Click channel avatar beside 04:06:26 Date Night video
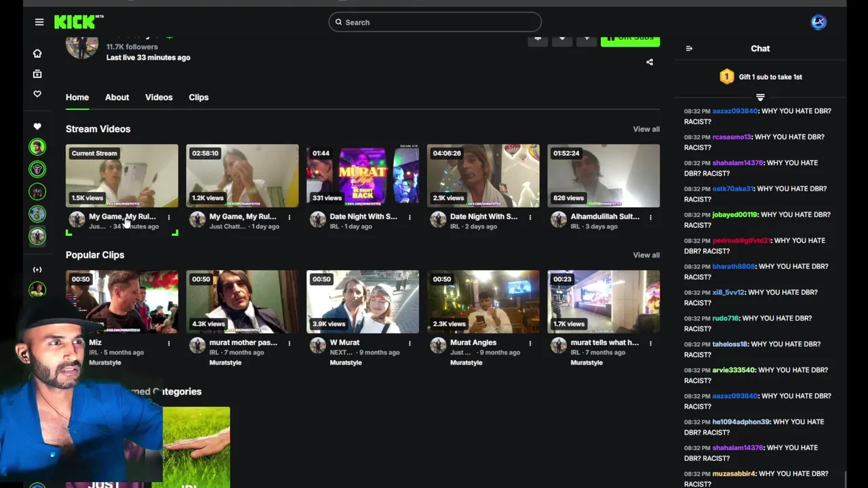Viewport: 868px width, 488px height. pos(438,219)
